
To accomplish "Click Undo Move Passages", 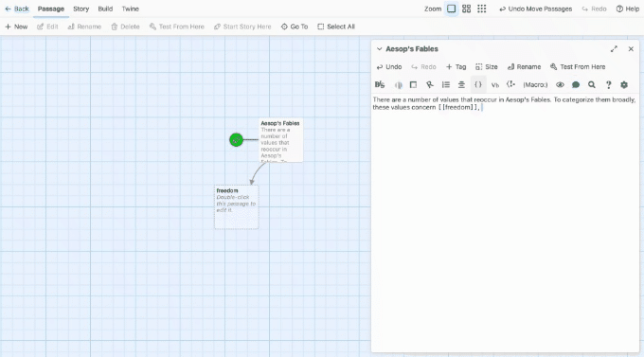I will (x=535, y=9).
